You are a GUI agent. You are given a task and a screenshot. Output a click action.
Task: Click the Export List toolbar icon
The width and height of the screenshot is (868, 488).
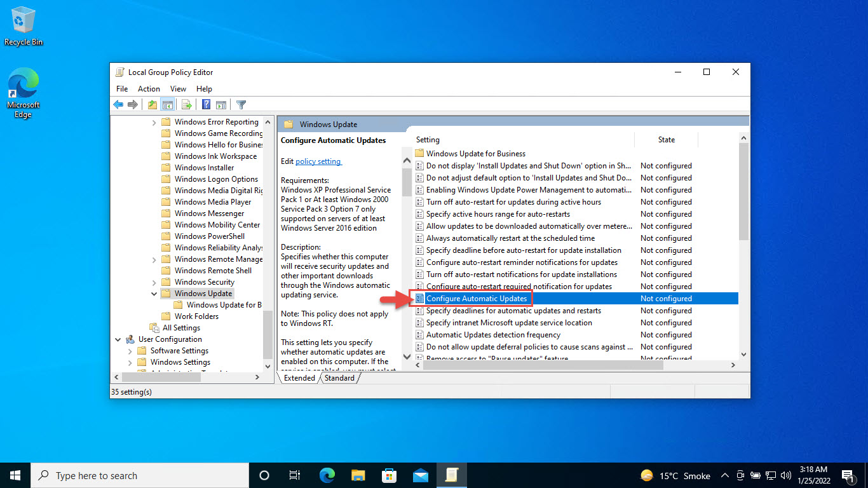pyautogui.click(x=187, y=105)
